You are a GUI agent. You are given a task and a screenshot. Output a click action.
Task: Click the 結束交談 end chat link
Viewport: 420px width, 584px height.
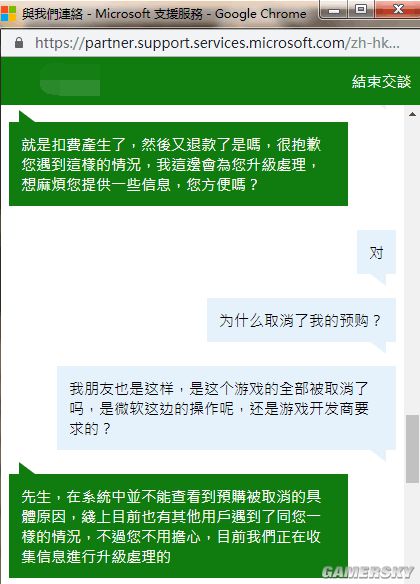381,81
